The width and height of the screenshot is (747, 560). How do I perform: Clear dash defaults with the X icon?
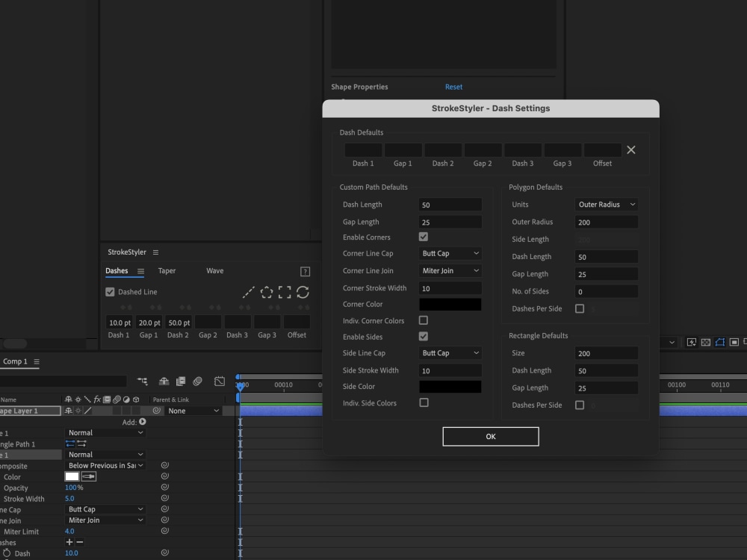pos(630,150)
